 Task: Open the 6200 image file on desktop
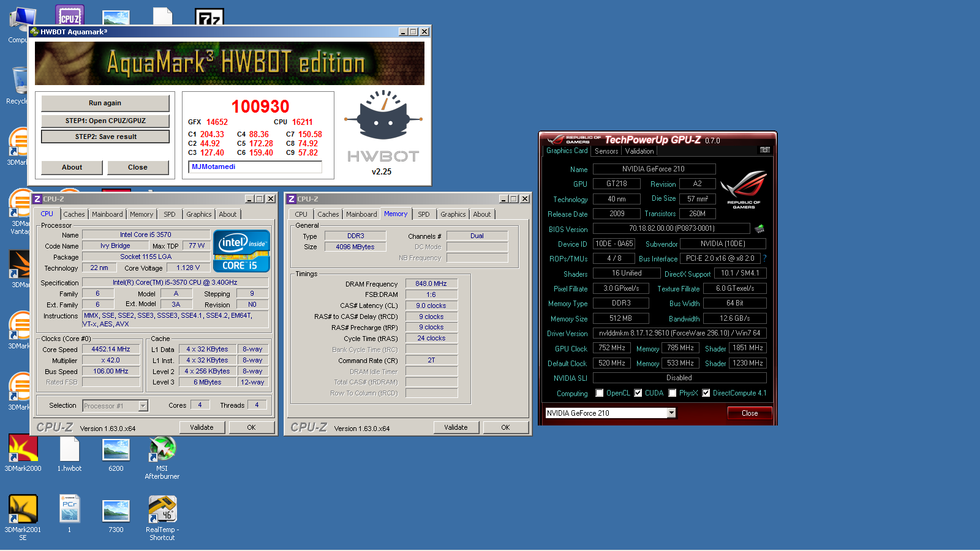coord(116,453)
